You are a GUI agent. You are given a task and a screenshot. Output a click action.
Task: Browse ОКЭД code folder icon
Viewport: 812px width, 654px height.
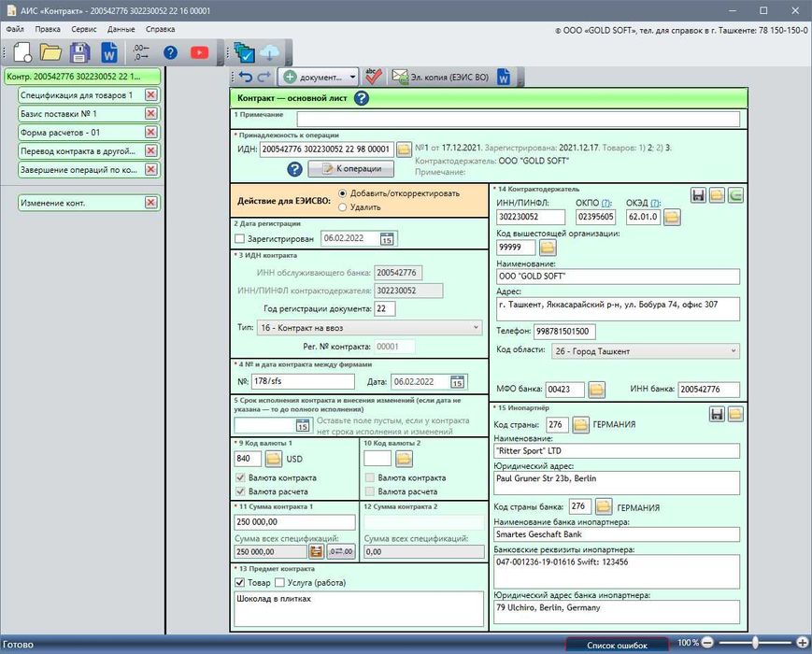[x=672, y=217]
